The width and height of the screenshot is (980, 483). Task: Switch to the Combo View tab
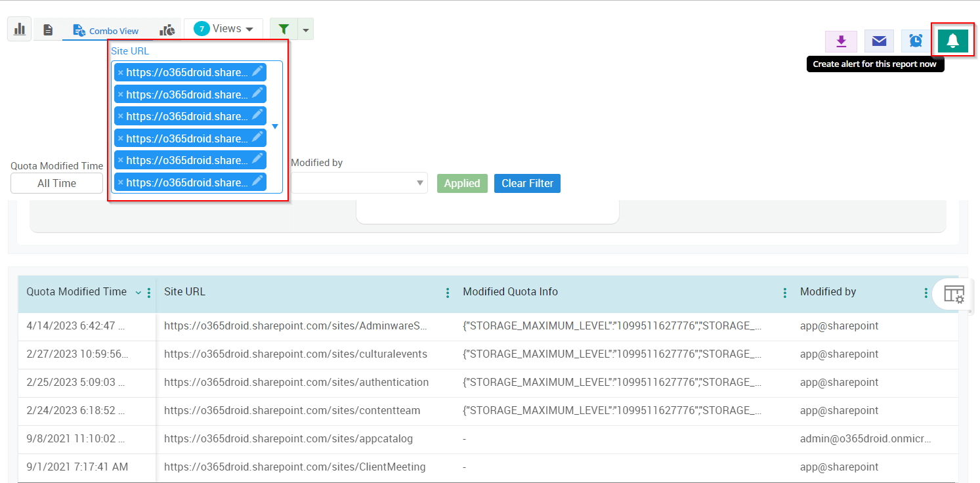pos(106,31)
